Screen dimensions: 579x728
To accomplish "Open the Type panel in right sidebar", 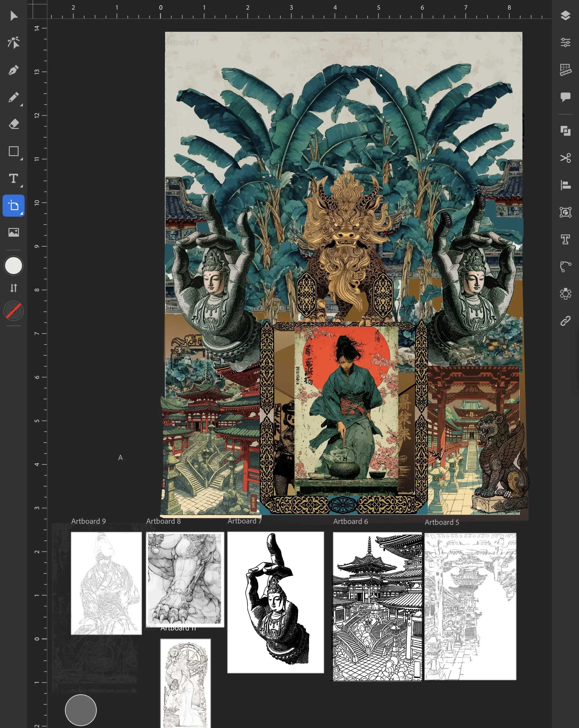I will [565, 239].
